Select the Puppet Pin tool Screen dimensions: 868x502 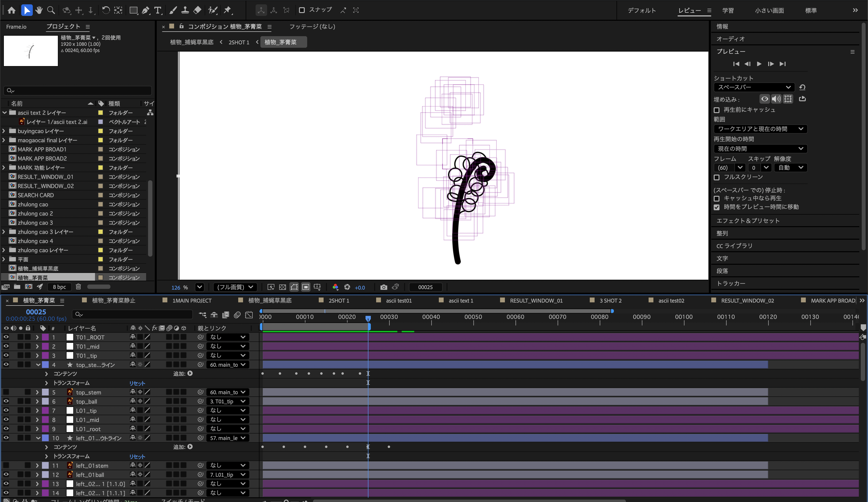click(x=227, y=10)
